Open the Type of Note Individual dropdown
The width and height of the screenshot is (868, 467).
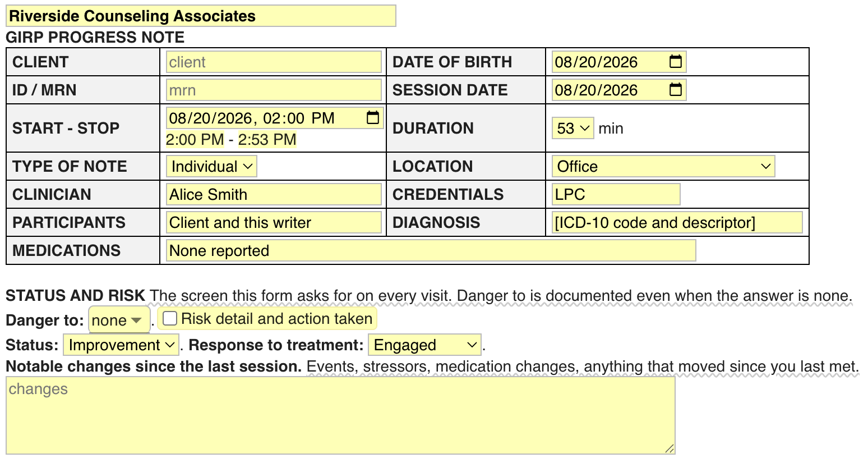tap(211, 167)
